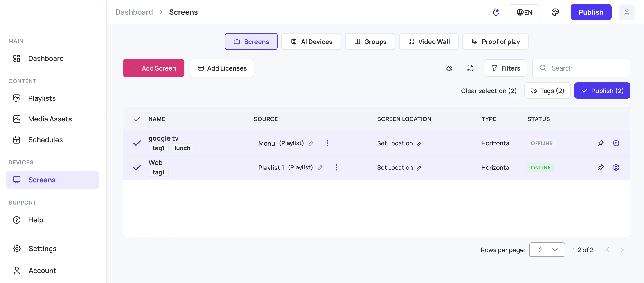
Task: Open Schedules in sidebar
Action: 52,140
